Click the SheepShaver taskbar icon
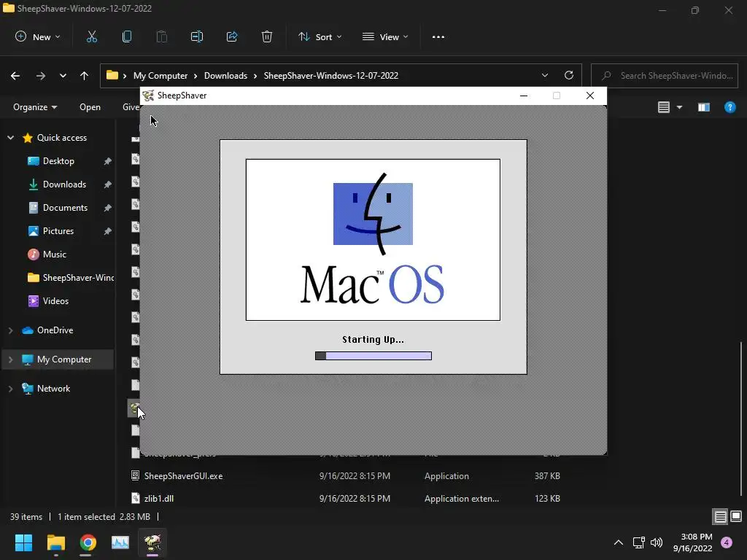747x560 pixels. [152, 542]
